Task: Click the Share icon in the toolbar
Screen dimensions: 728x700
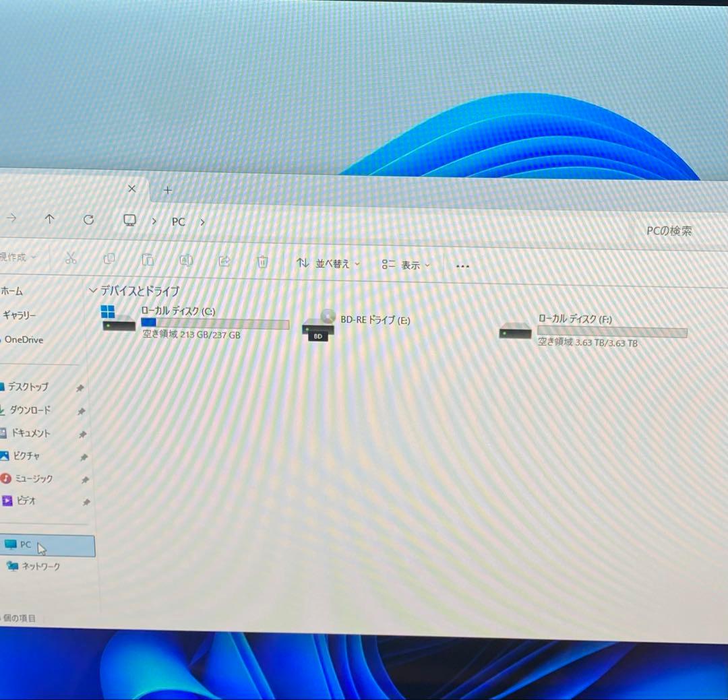Action: pos(224,260)
